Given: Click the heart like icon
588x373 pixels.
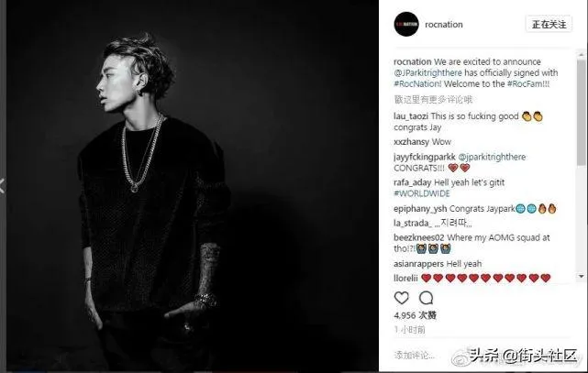Looking at the screenshot, I should [401, 298].
